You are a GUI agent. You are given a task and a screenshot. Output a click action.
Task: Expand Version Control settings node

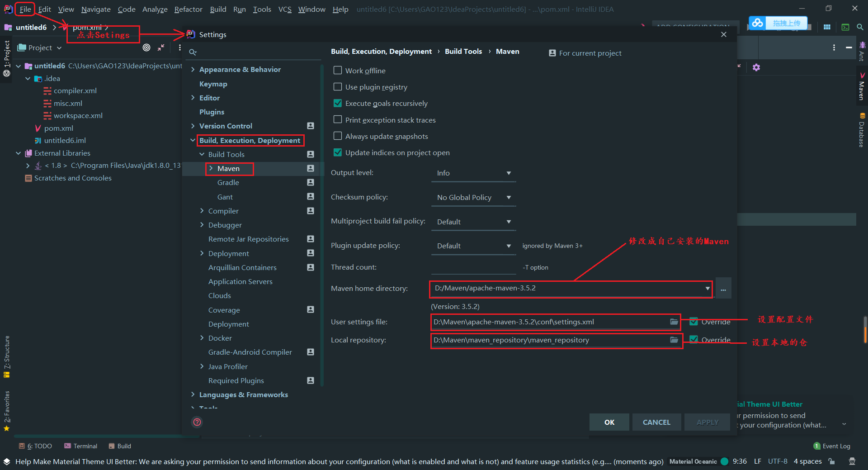193,126
